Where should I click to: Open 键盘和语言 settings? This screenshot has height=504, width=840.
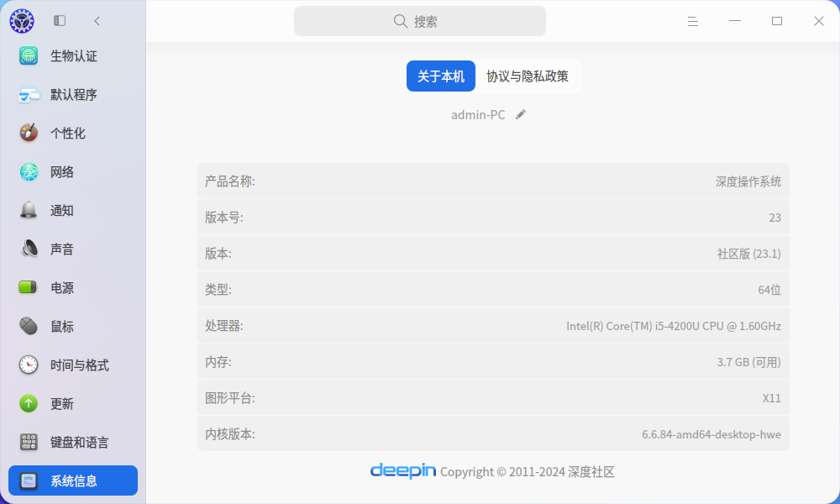(x=73, y=443)
